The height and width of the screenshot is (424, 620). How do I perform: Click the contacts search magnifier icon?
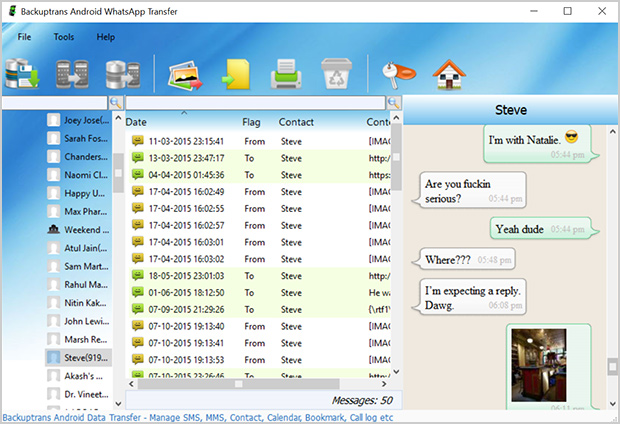coord(116,103)
